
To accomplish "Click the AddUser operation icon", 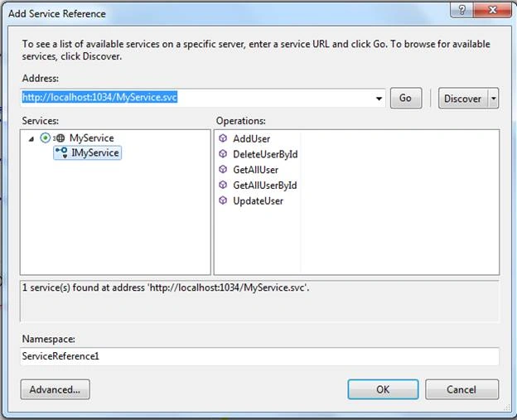I will 223,138.
